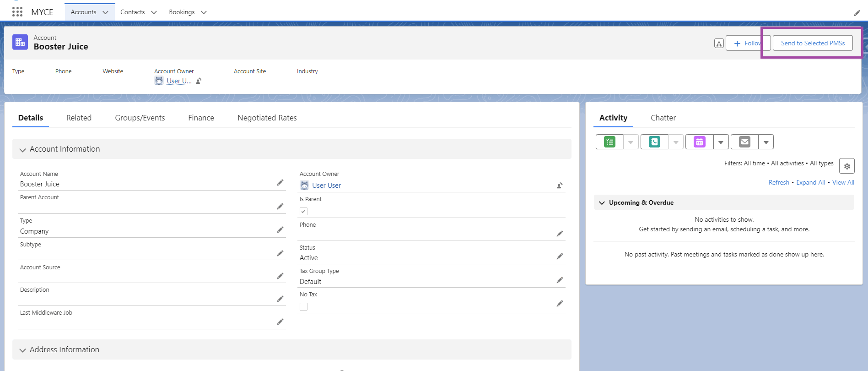Edit the No Tax field pencil

pyautogui.click(x=560, y=304)
